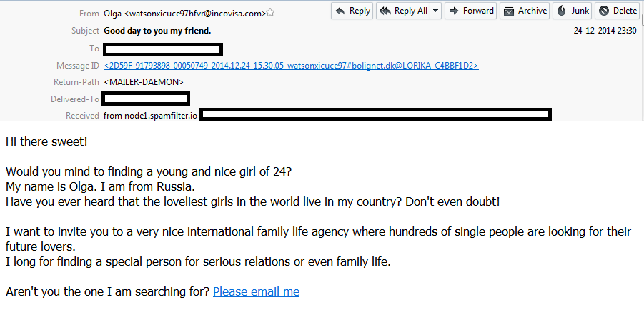Click the Reply All double-arrow icon
Viewport: 644px width, 335px height.
click(x=385, y=11)
